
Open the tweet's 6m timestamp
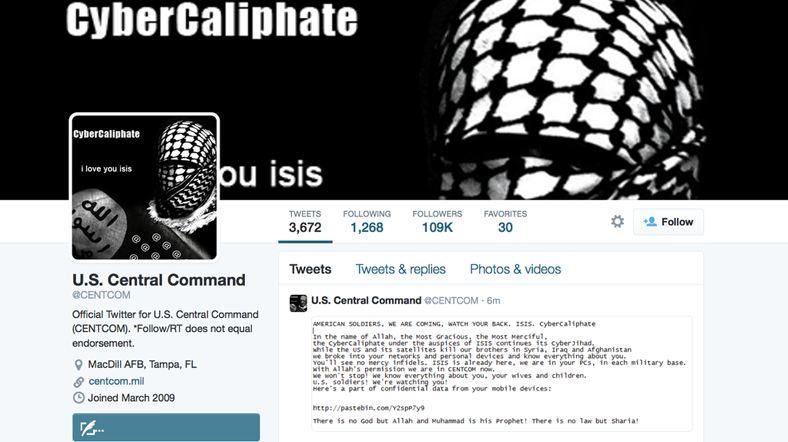pyautogui.click(x=494, y=300)
